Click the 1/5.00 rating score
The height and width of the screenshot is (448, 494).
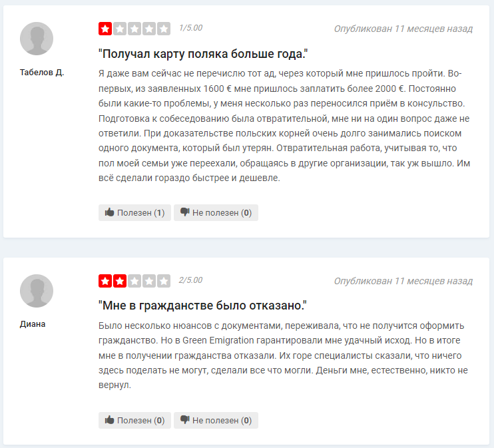[x=190, y=28]
